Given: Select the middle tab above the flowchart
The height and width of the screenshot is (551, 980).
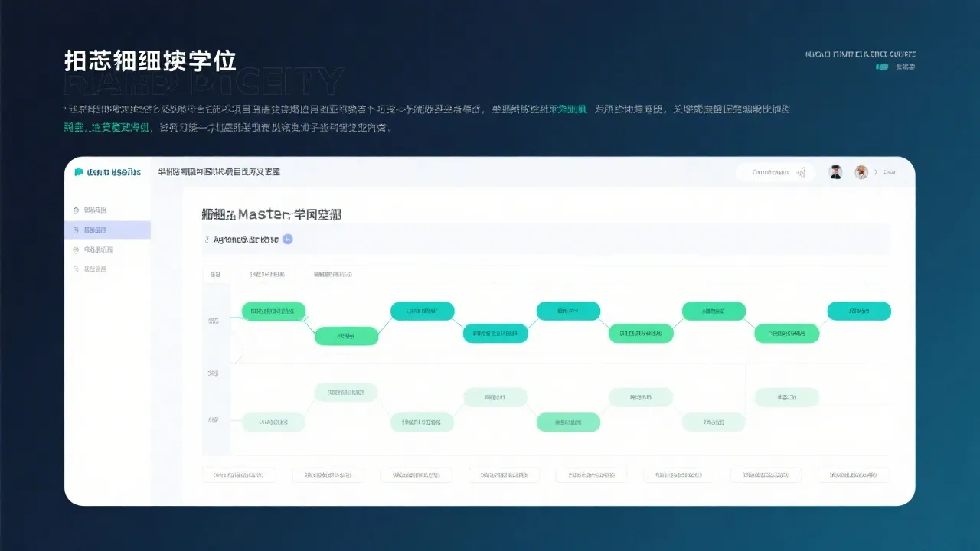Looking at the screenshot, I should coord(267,273).
